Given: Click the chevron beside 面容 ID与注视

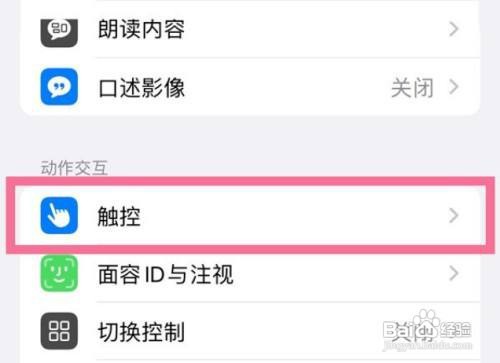Looking at the screenshot, I should click(453, 273).
